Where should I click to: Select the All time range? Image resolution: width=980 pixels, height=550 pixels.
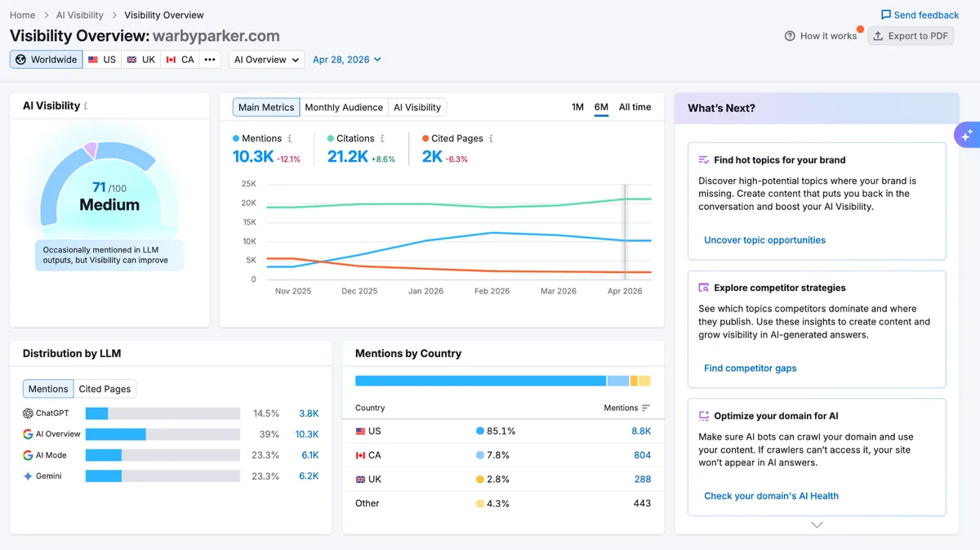[x=635, y=107]
